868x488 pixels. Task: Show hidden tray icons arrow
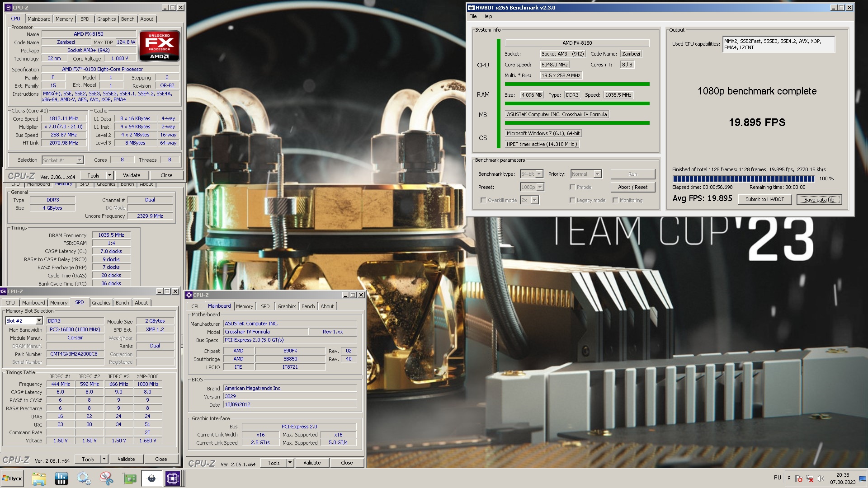tap(789, 478)
